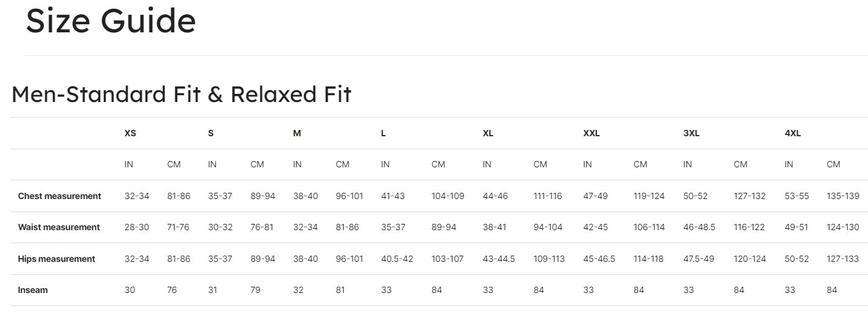868x316 pixels.
Task: Click chest value 135-139 for 4XL
Action: [843, 196]
